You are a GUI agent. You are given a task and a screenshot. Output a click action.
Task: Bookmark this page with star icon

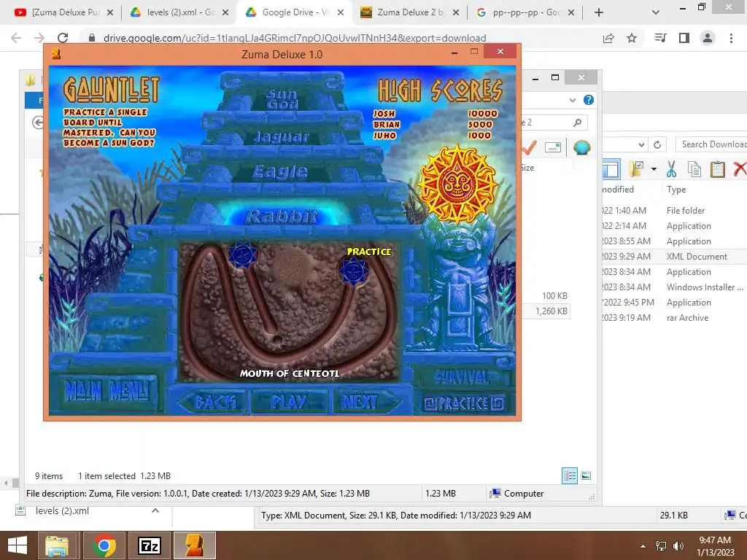pos(632,38)
